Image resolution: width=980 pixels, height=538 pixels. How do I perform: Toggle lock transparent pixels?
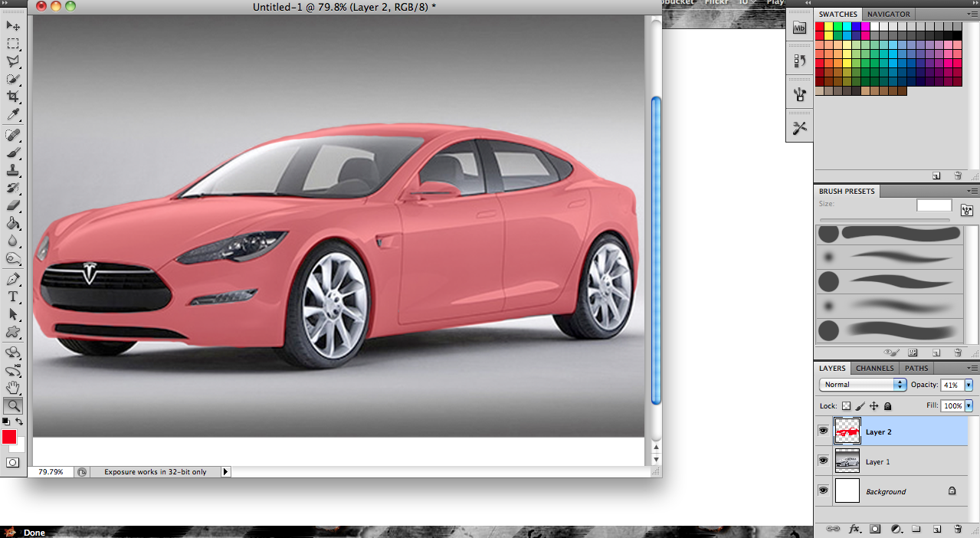pos(847,406)
